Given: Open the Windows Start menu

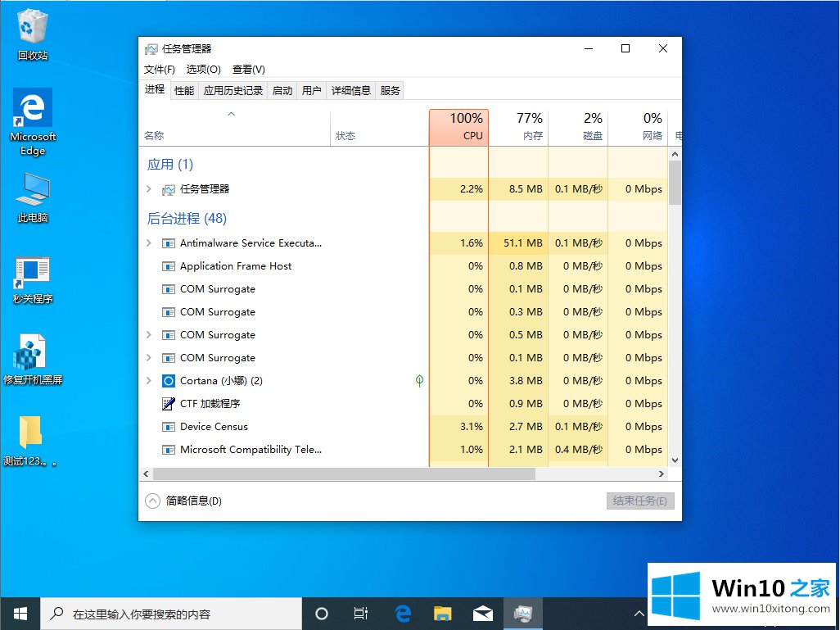Looking at the screenshot, I should [20, 614].
